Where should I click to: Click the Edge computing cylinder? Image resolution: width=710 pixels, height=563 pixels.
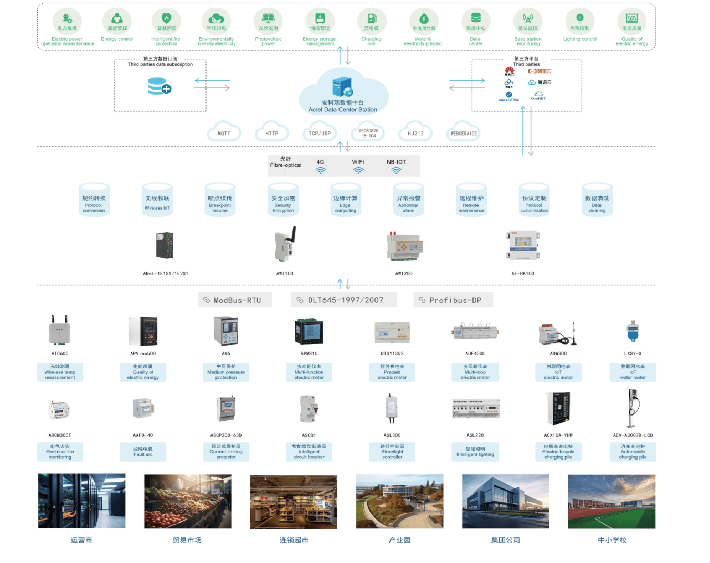[345, 199]
